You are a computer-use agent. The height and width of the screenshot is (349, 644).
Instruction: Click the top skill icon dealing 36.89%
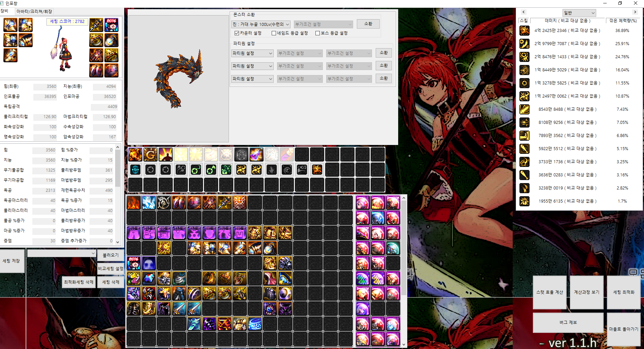coord(524,31)
